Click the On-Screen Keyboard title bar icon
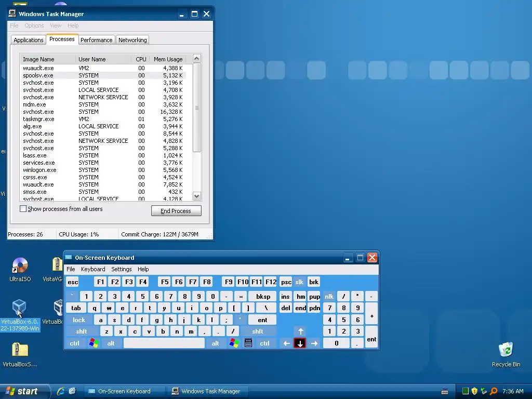This screenshot has height=399, width=532. pos(69,258)
